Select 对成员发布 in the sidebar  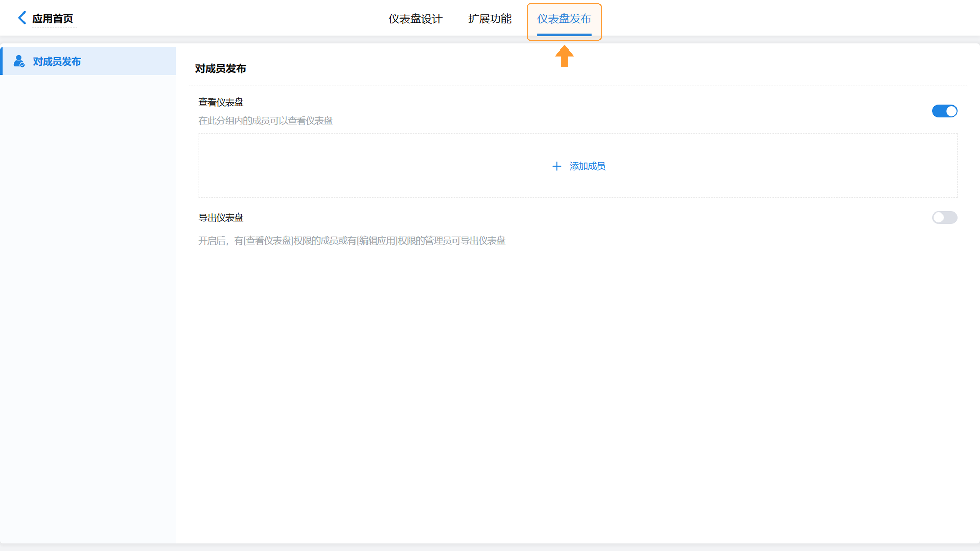click(x=88, y=61)
